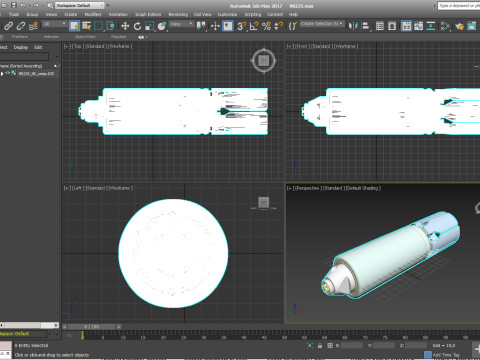Select the Select and Rotate tool
The height and width of the screenshot is (360, 480).
(x=137, y=26)
